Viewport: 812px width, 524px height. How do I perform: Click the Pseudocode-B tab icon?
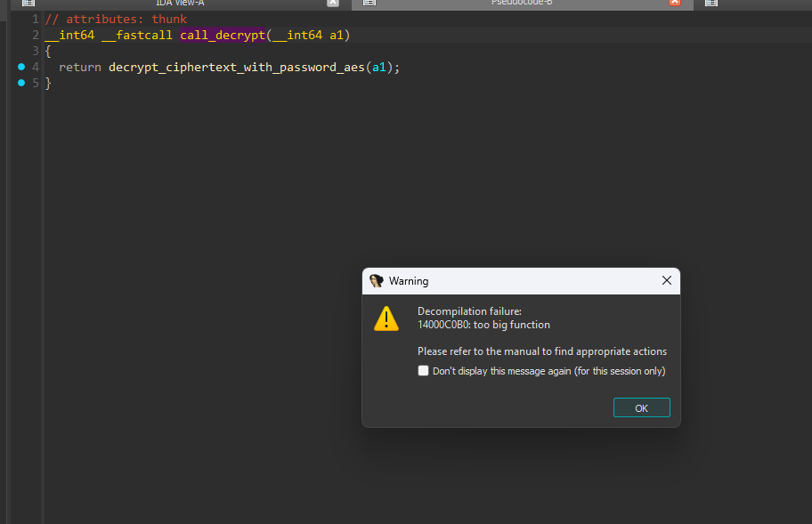point(369,4)
